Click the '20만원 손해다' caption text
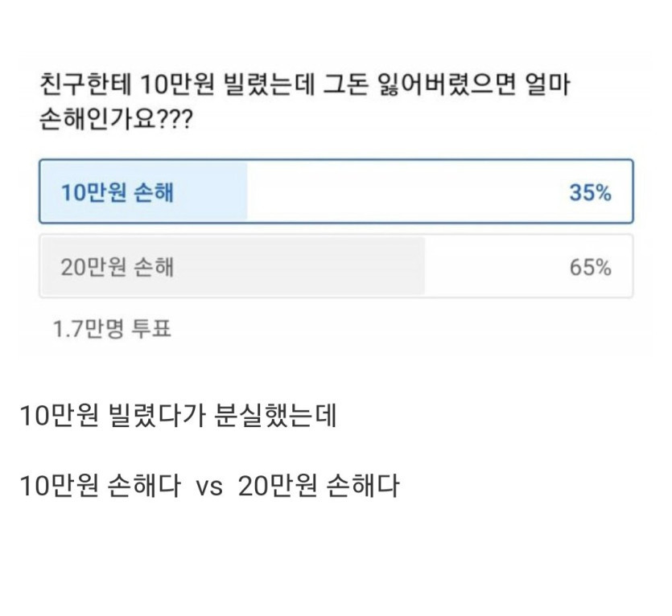The width and height of the screenshot is (672, 616). coord(319,487)
